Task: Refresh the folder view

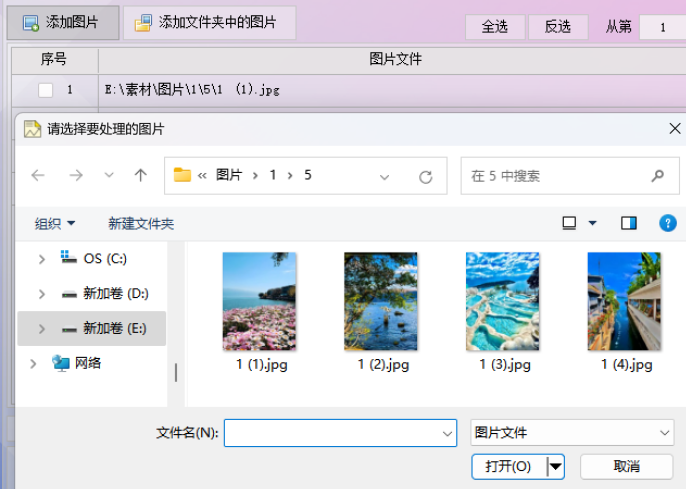Action: 425,177
